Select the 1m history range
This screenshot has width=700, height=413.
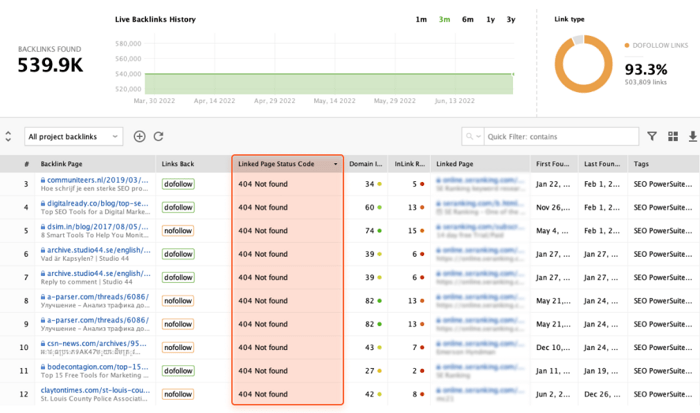421,20
